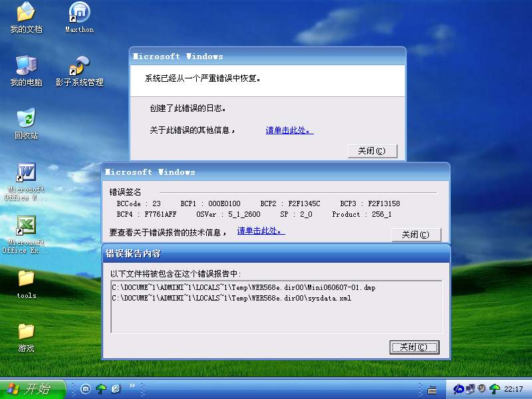Close the 错误报告内容 dialog with 关闭(C)
The width and height of the screenshot is (532, 399).
[414, 347]
